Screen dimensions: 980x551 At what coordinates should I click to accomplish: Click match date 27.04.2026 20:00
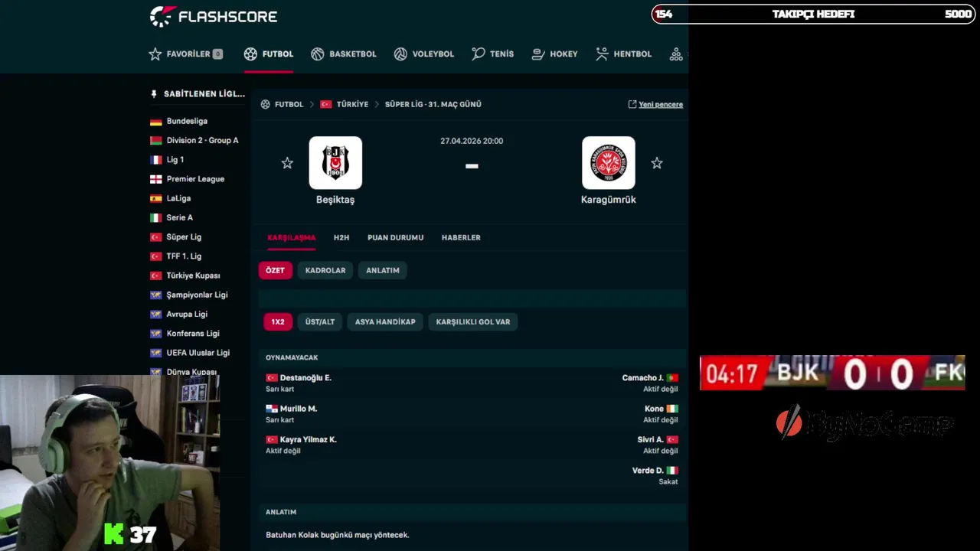tap(472, 141)
